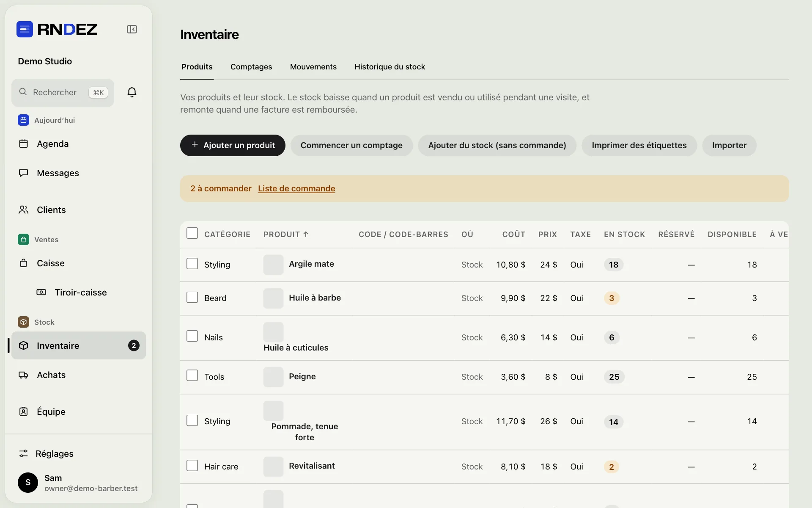Open Caisse bag icon in sidebar

tap(24, 263)
